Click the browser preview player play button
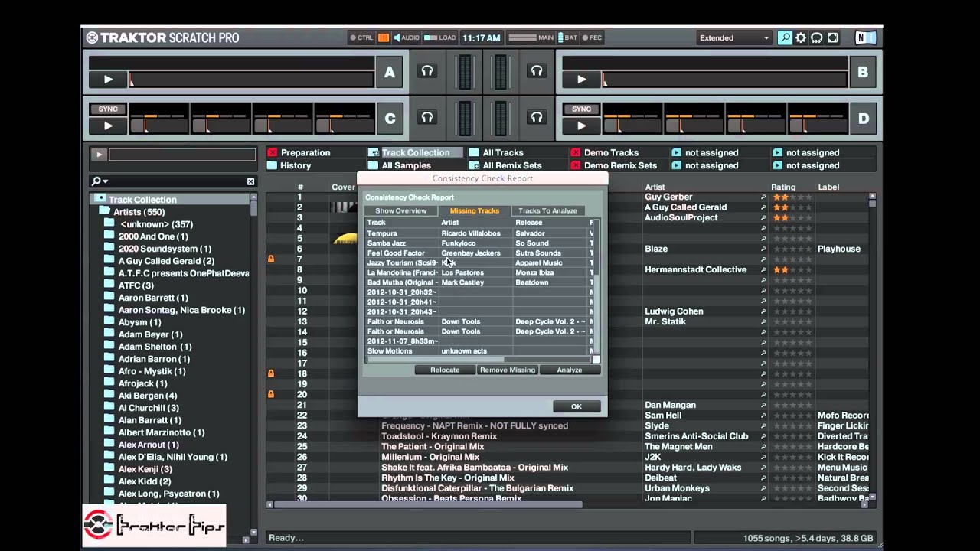This screenshot has width=980, height=551. [x=98, y=155]
